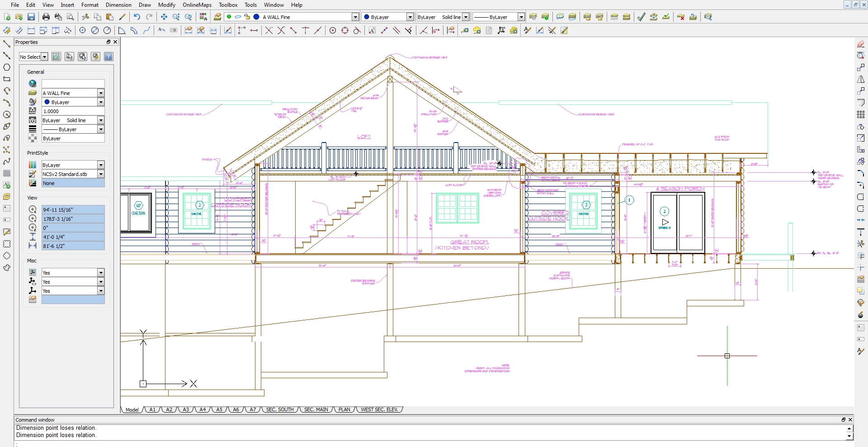Open the Modify menu
The height and width of the screenshot is (447, 868).
coord(167,5)
